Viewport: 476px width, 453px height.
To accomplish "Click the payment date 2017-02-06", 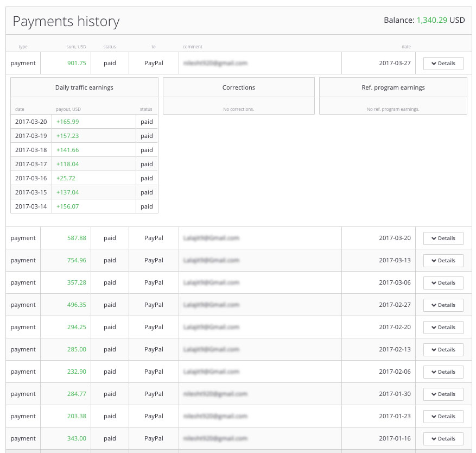I will point(395,372).
